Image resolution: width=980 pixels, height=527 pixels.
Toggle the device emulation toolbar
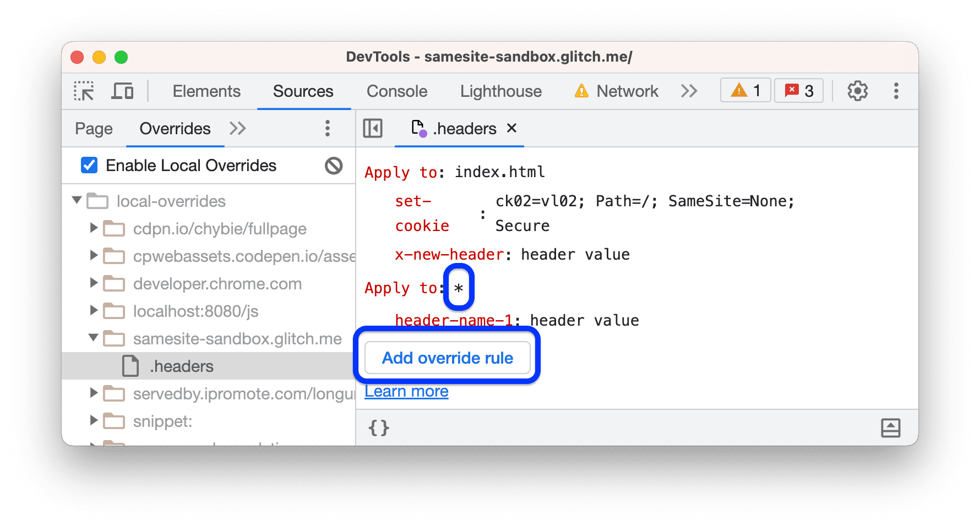click(x=122, y=91)
